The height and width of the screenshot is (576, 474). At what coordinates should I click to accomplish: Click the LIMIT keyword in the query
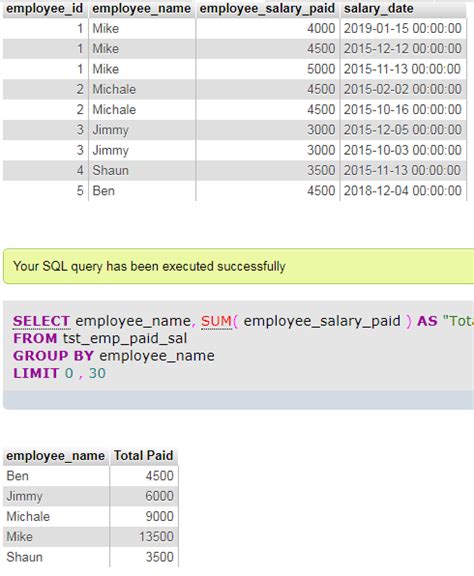(x=36, y=373)
